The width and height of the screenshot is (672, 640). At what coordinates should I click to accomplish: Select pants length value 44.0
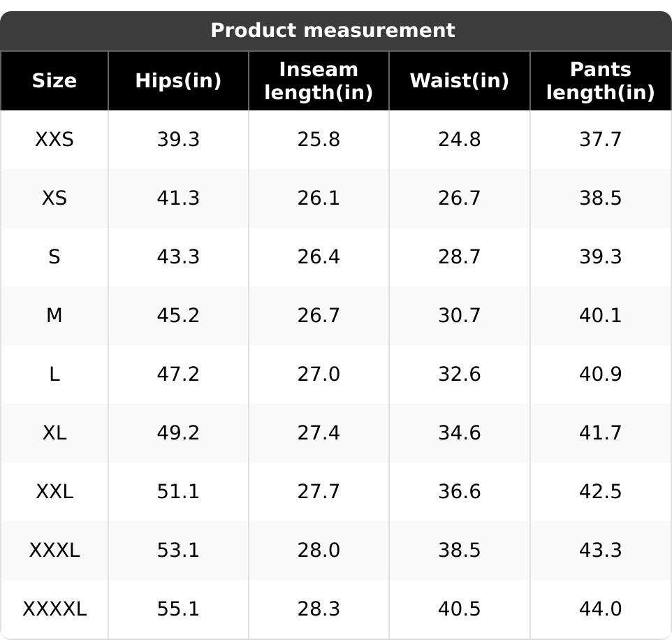(x=601, y=609)
